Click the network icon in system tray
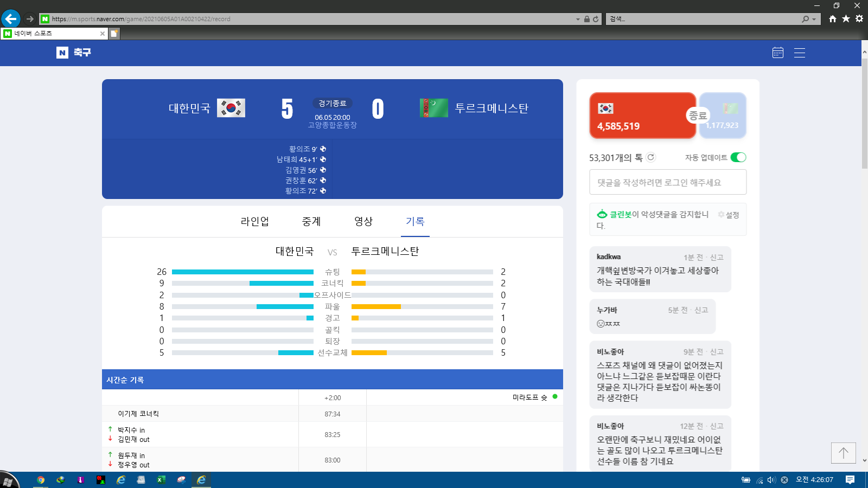The width and height of the screenshot is (868, 488). (759, 480)
